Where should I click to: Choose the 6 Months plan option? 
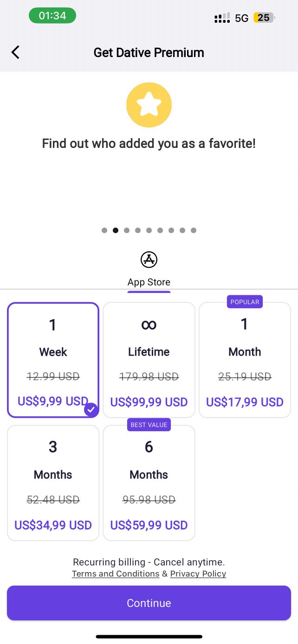(x=149, y=483)
